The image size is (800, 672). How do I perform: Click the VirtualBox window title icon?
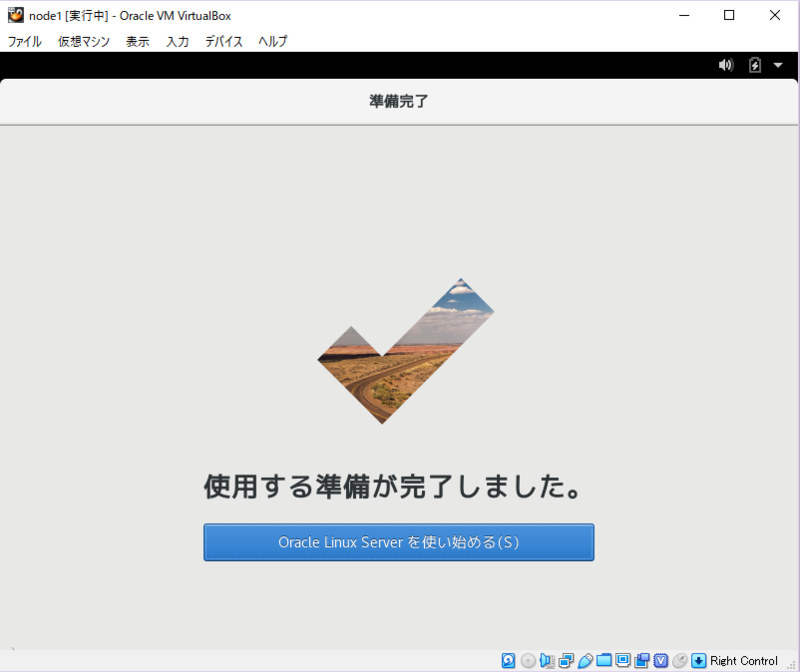[15, 15]
